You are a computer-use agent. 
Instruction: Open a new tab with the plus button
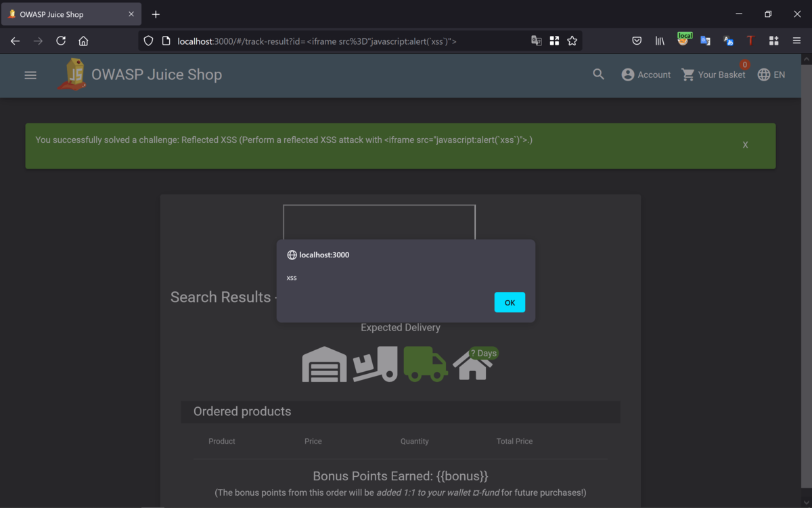156,14
